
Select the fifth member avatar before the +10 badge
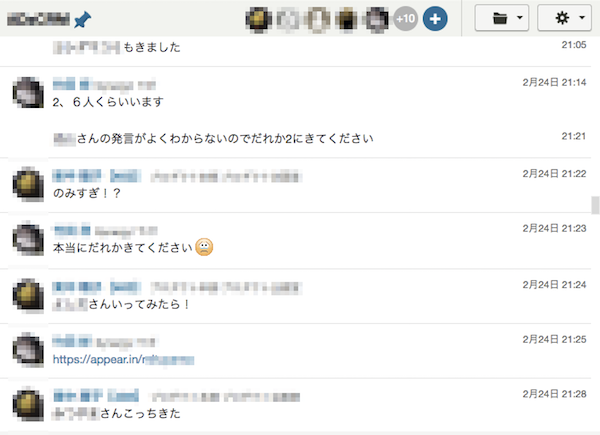(377, 19)
